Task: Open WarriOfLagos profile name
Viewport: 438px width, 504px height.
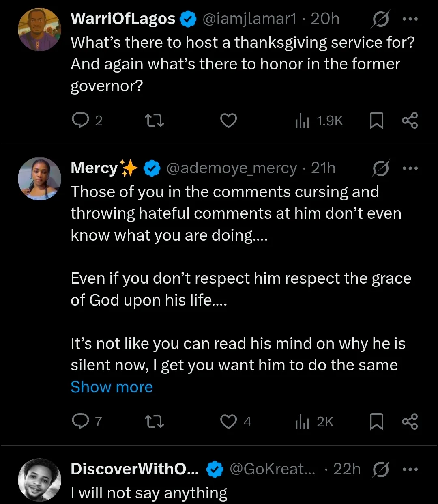Action: 123,19
